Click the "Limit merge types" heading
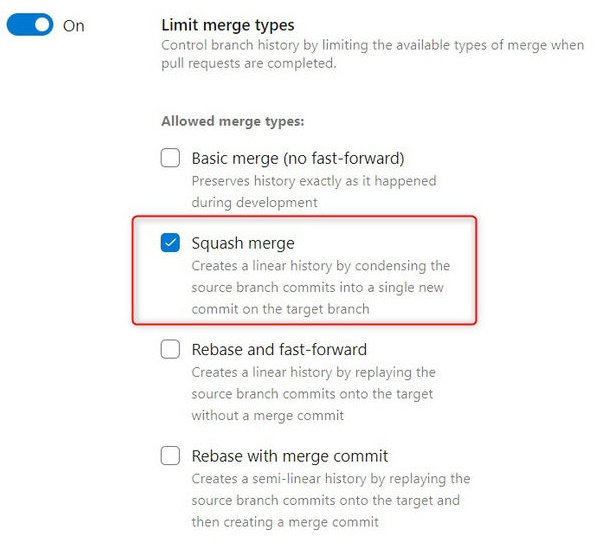Viewport: 600px width, 549px height. tap(228, 25)
